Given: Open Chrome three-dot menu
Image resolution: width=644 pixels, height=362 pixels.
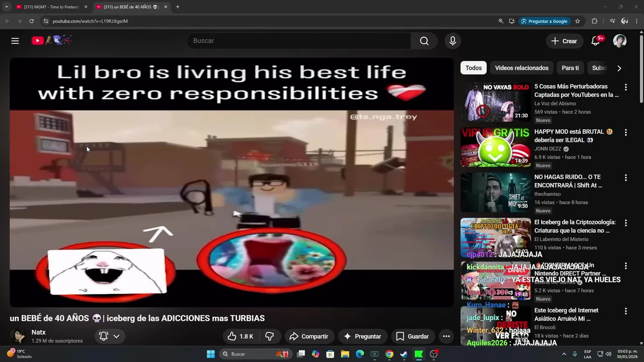Looking at the screenshot, I should tap(636, 21).
